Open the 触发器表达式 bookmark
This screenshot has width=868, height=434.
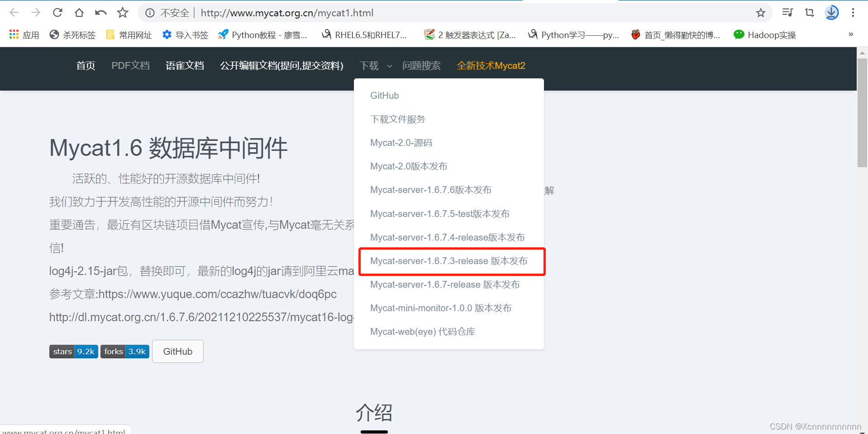point(470,35)
